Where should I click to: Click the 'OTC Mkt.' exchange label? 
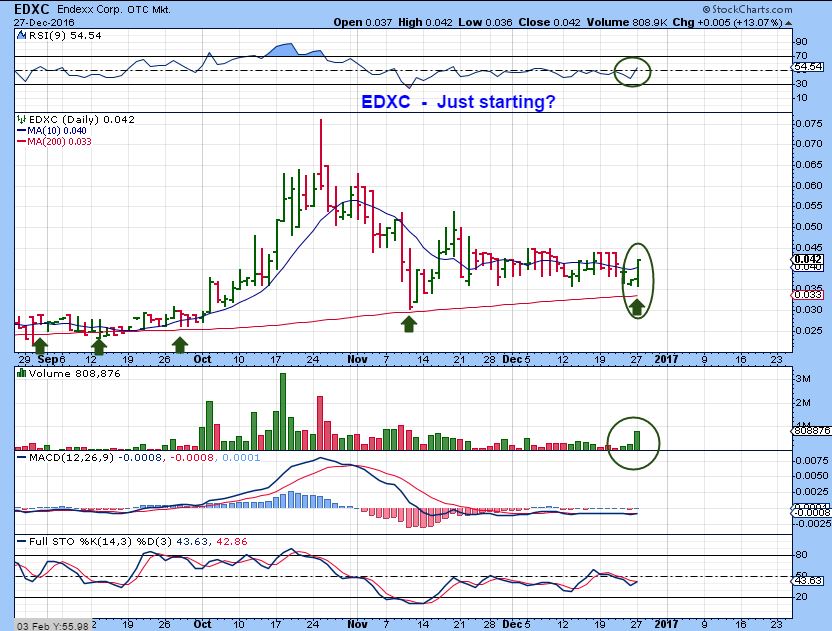(149, 10)
